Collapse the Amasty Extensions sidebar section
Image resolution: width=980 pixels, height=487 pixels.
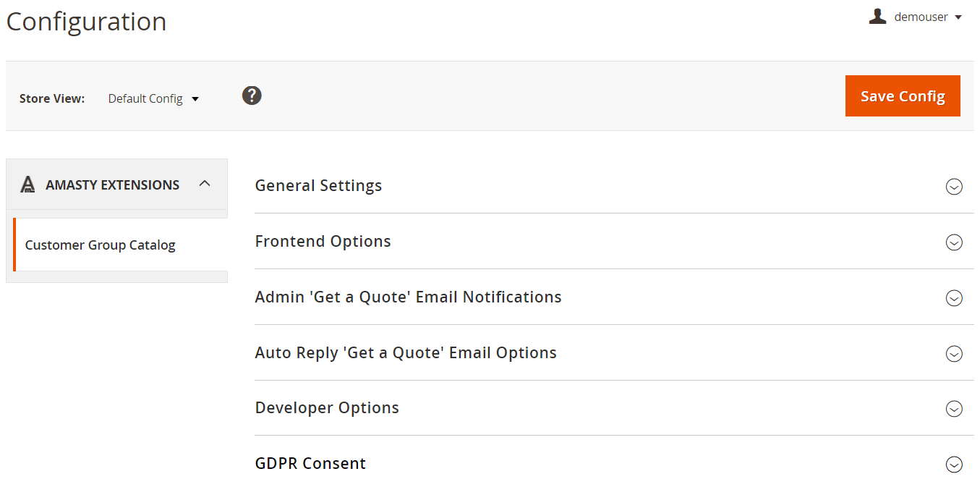pos(205,184)
